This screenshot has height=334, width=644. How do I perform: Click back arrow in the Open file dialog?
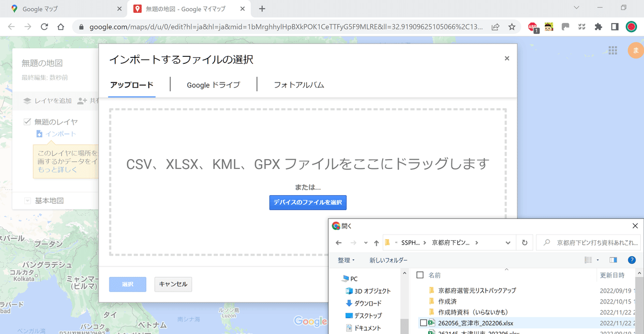[339, 242]
